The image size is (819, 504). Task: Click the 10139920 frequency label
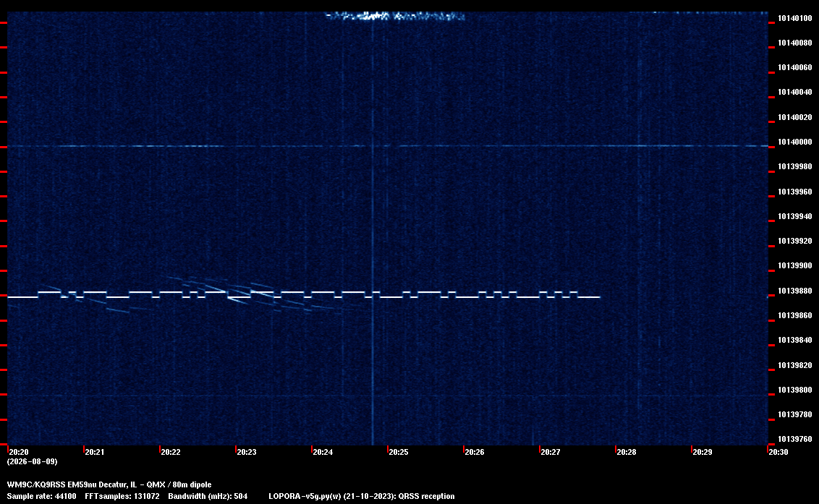[x=794, y=241]
